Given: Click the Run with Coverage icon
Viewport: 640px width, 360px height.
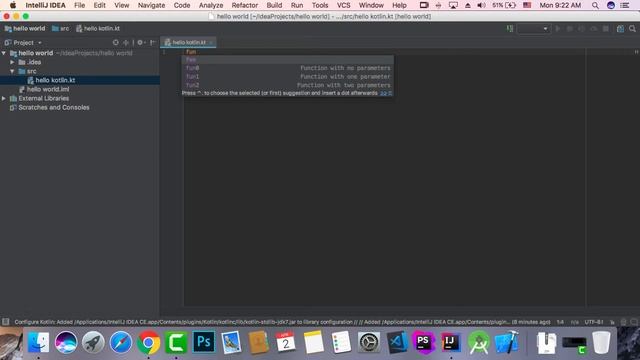Looking at the screenshot, I should 582,29.
